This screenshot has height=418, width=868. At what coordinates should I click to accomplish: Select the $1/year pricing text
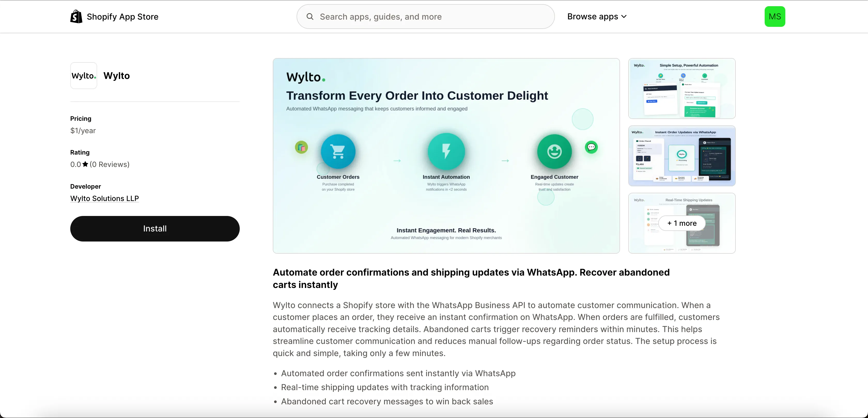[x=83, y=131]
